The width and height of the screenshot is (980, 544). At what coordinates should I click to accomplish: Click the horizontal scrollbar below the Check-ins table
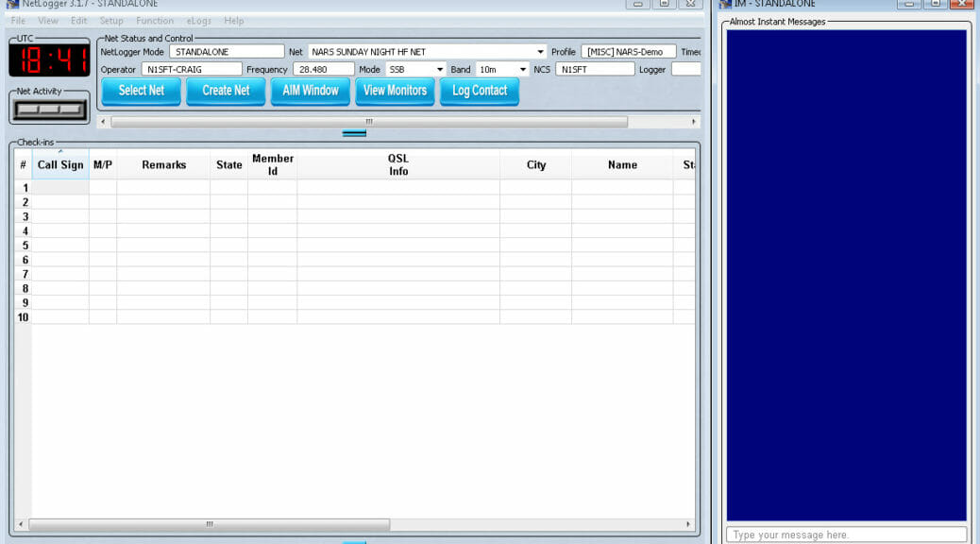(x=208, y=522)
